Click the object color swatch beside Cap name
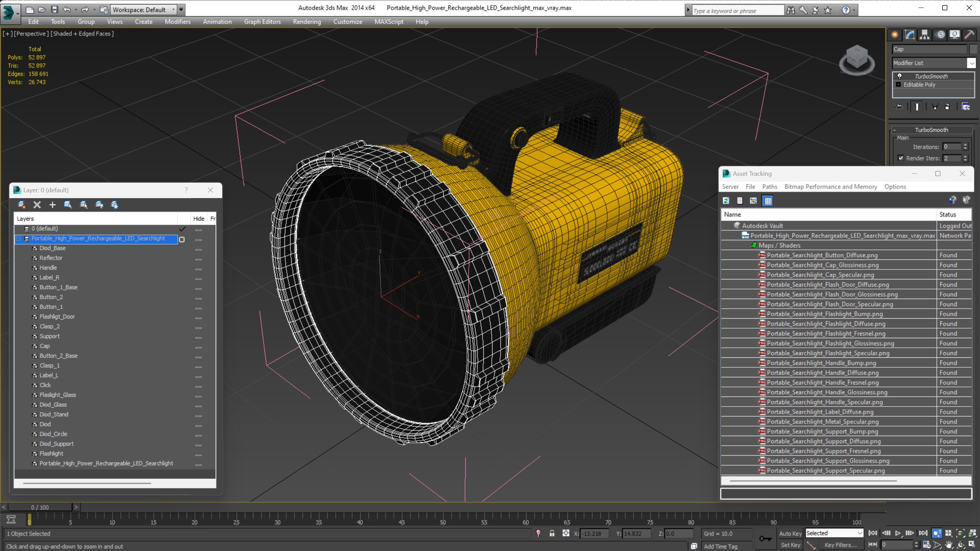 point(973,49)
